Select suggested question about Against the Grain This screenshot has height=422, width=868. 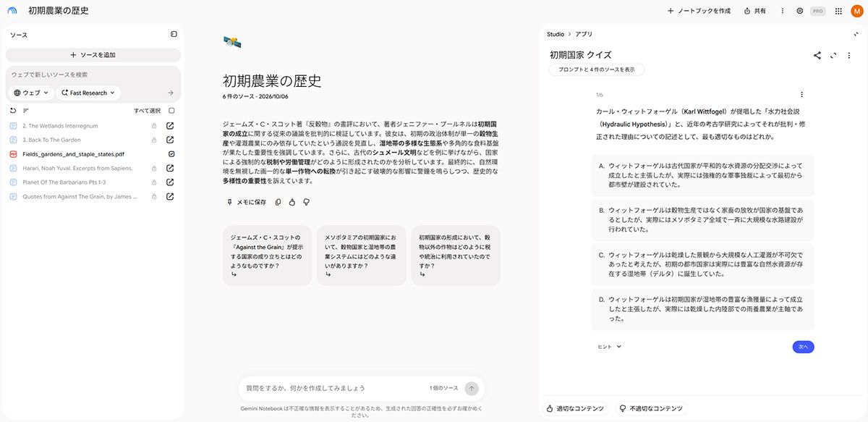(x=268, y=256)
